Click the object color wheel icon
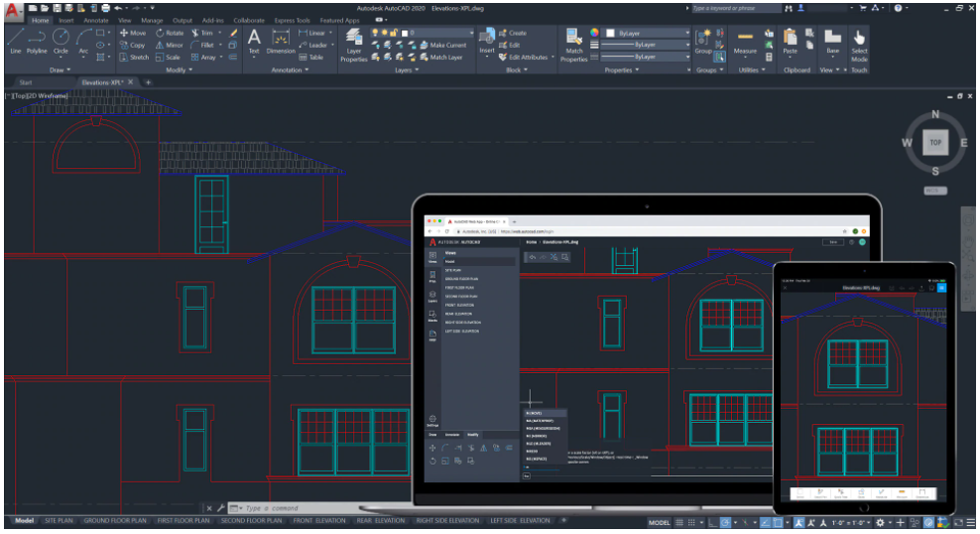The height and width of the screenshot is (534, 980). pos(594,33)
